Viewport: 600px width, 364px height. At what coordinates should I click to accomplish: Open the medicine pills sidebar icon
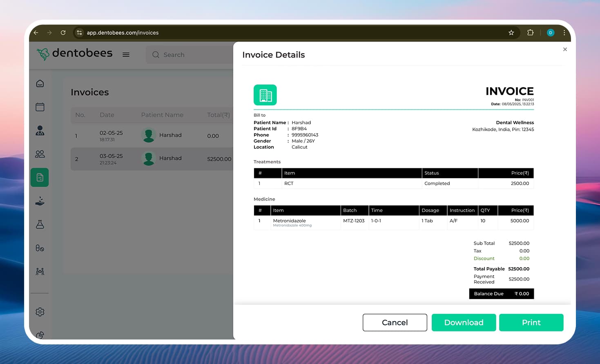tap(40, 248)
